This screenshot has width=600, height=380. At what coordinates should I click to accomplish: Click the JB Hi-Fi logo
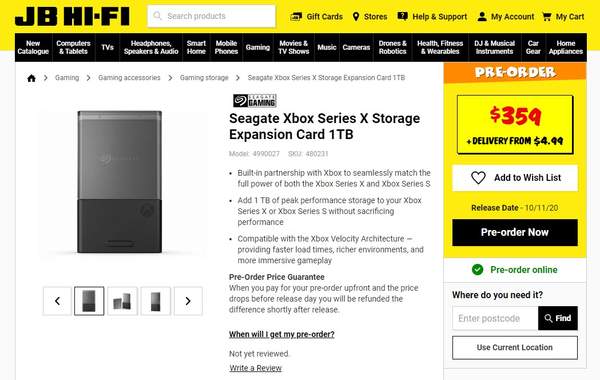point(72,16)
